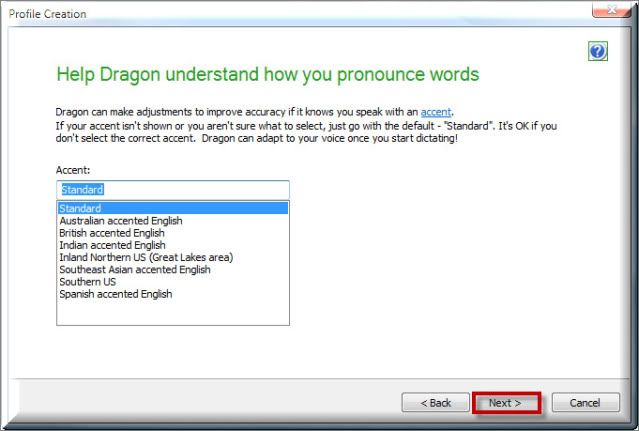Viewport: 639px width, 431px height.
Task: Pick British accented English
Action: 173,233
